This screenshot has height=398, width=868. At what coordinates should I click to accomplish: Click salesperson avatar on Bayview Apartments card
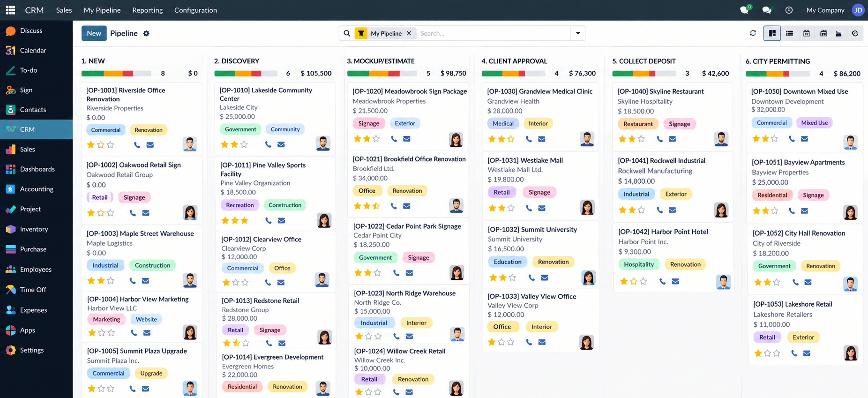click(850, 212)
